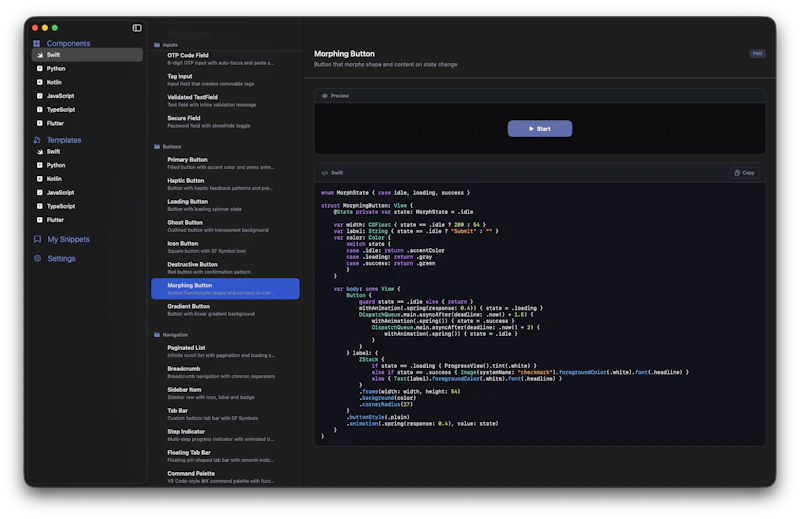800x519 pixels.
Task: Click Kotlin icon under Components
Action: tap(40, 82)
